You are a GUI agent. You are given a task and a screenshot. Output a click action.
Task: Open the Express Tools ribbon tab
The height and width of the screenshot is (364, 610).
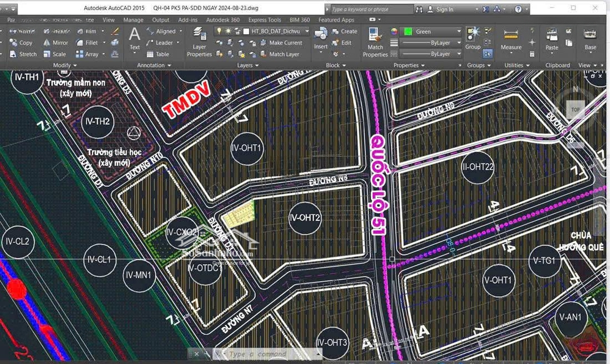click(x=264, y=20)
